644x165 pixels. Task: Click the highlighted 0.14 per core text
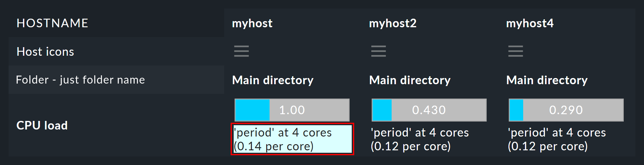pyautogui.click(x=292, y=139)
